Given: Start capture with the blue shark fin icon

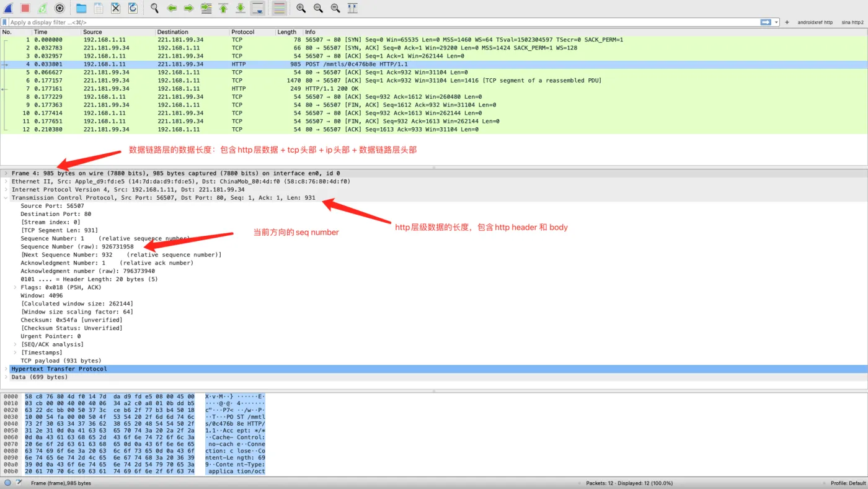Looking at the screenshot, I should coord(8,8).
